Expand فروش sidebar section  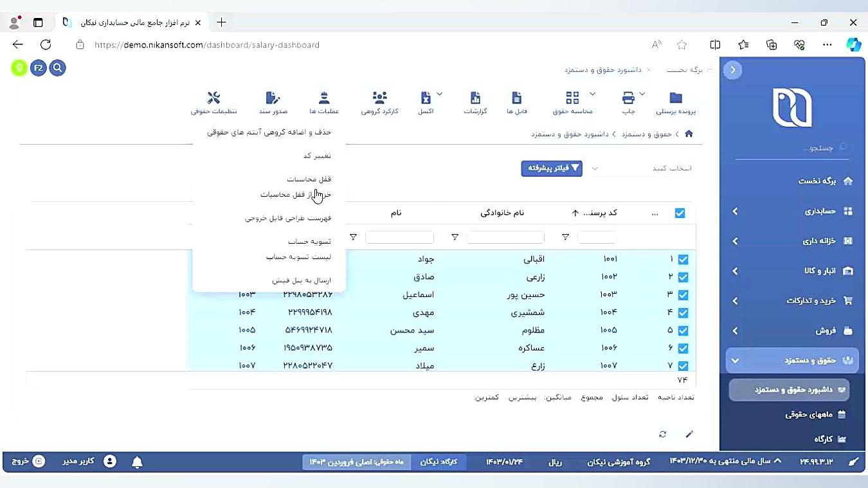coord(793,330)
